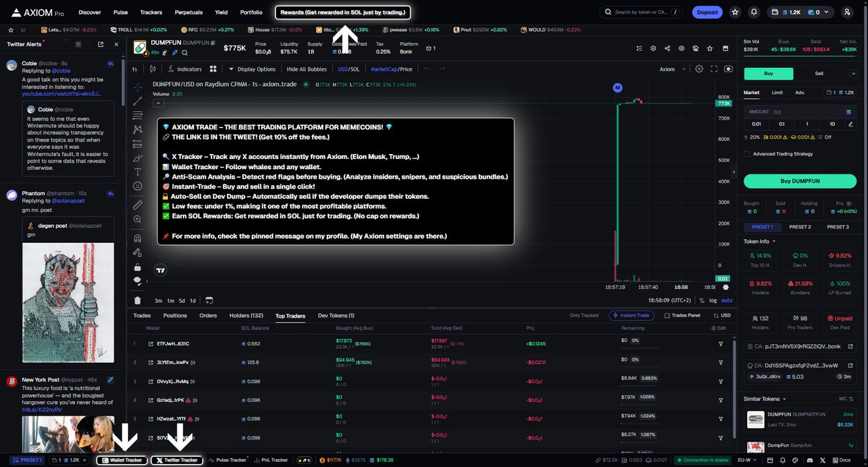Select PRESET 3 in trade panel
Image resolution: width=868 pixels, height=467 pixels.
coord(837,227)
